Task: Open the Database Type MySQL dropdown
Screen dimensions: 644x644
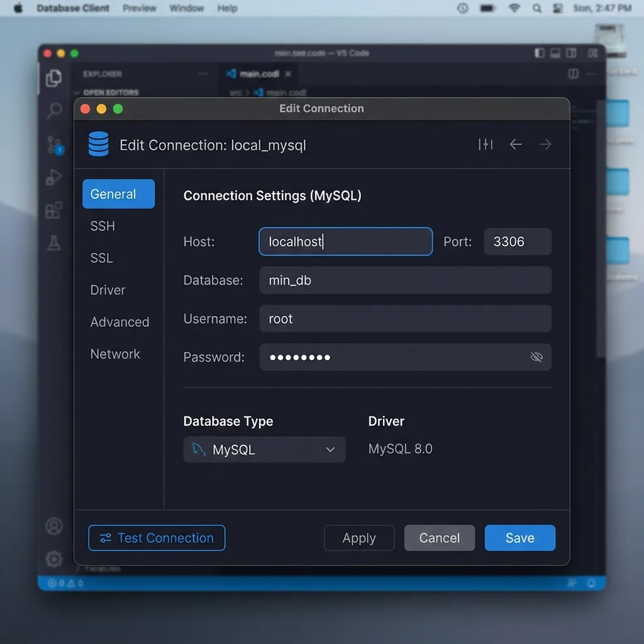Action: point(264,449)
